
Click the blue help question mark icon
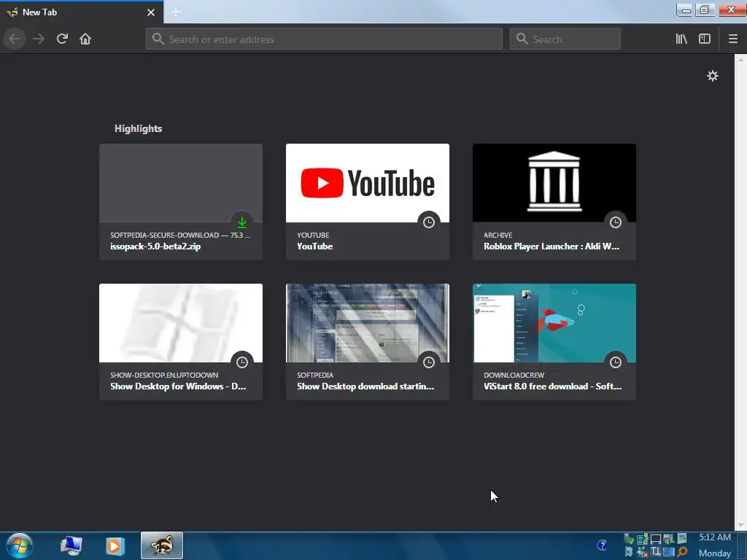click(x=602, y=545)
